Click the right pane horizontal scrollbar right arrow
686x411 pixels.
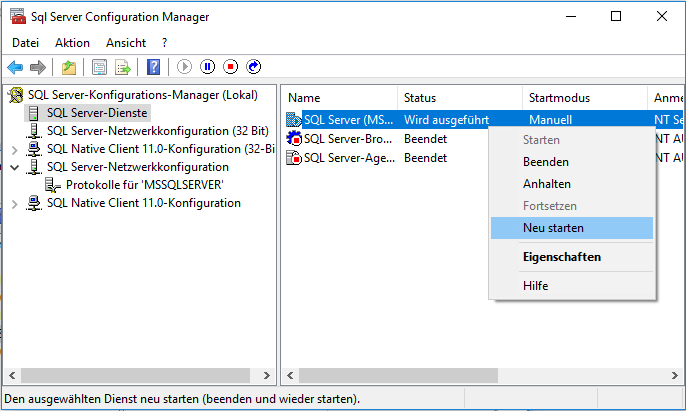click(675, 376)
